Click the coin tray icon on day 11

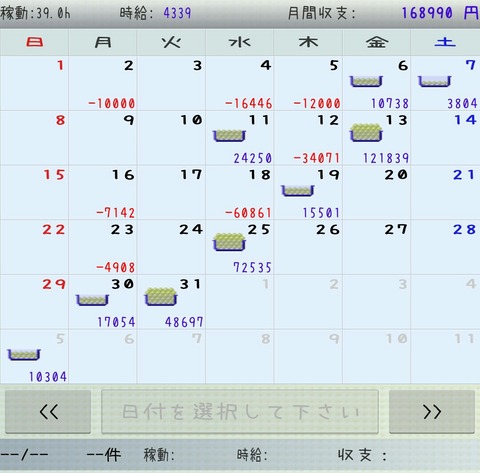pos(229,136)
